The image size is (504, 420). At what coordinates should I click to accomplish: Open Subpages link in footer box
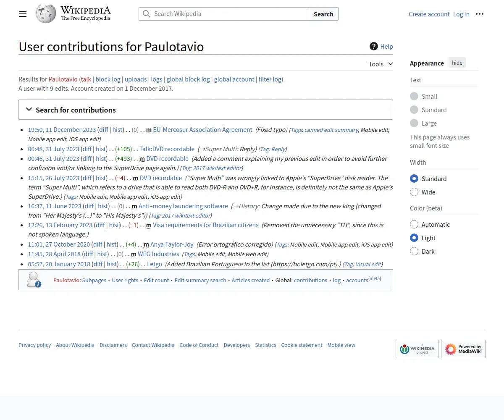(x=94, y=280)
